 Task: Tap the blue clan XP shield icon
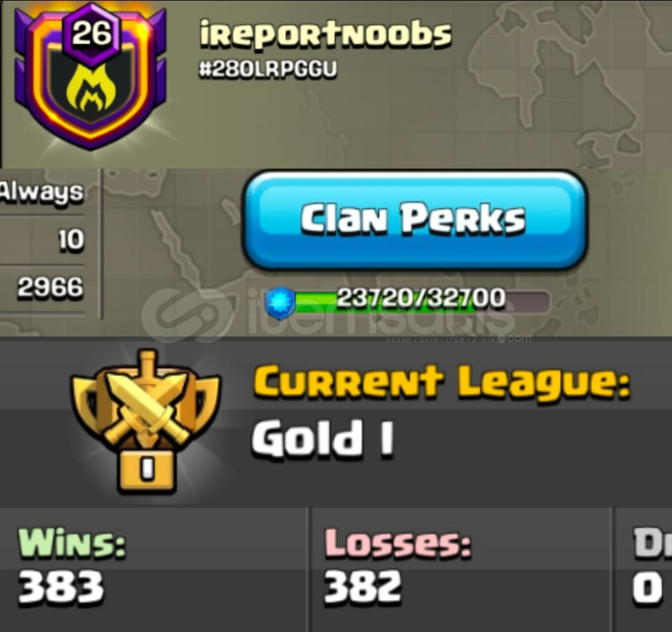(x=281, y=304)
